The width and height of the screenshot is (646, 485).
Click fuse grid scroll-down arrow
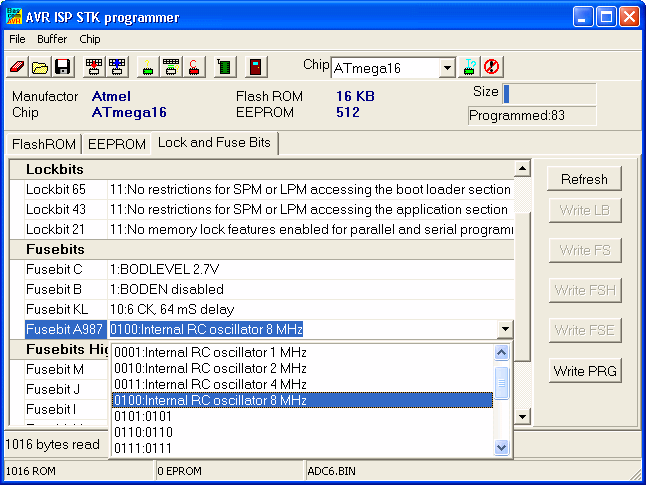click(x=522, y=417)
